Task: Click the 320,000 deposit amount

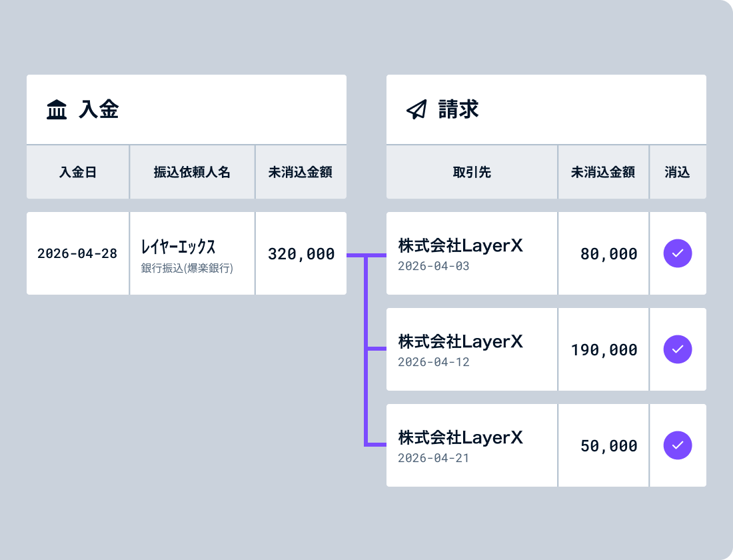Action: [301, 253]
